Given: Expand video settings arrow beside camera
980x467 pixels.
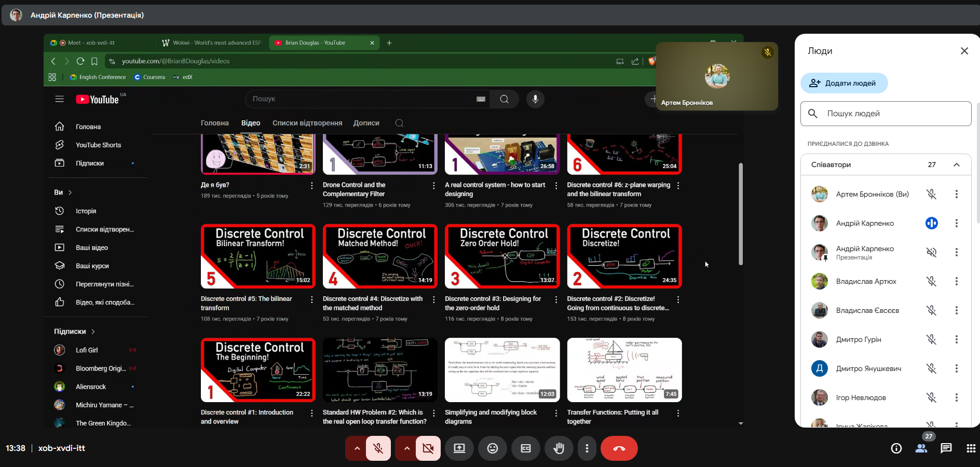Looking at the screenshot, I should [406, 448].
